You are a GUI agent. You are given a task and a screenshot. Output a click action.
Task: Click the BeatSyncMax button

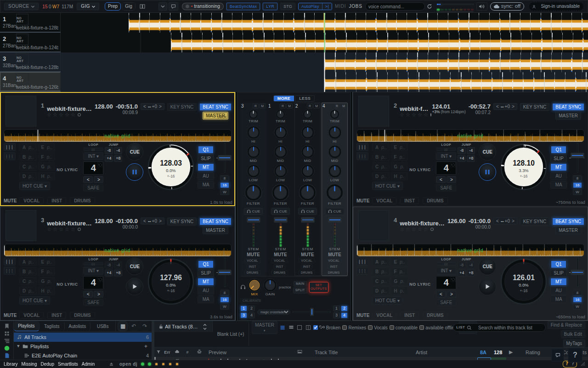point(243,6)
